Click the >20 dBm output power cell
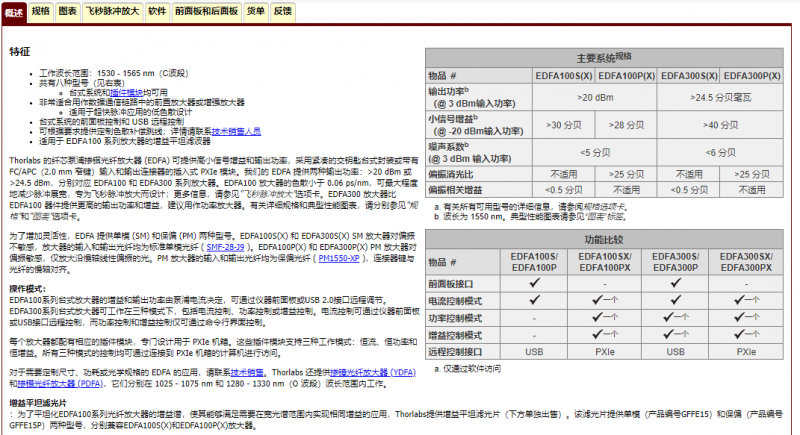Screen dimensions: 800x435 tap(595, 97)
